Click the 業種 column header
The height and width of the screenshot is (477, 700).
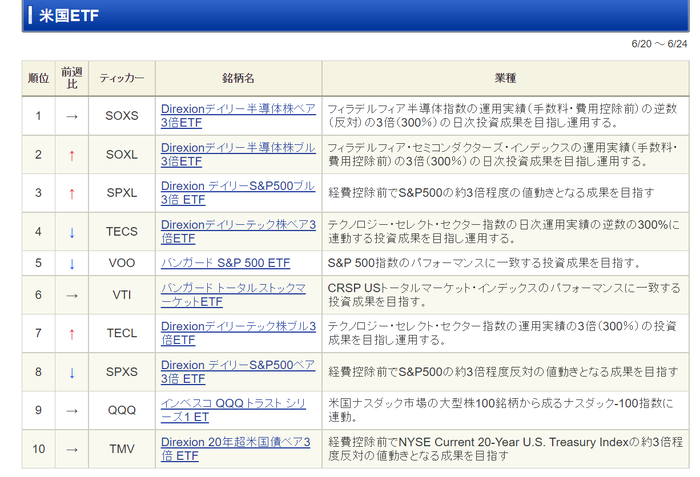click(x=505, y=78)
